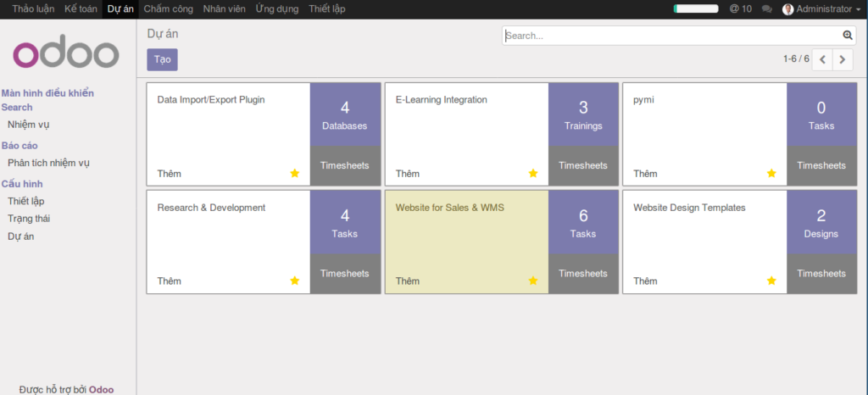This screenshot has width=868, height=395.
Task: Open the Cấu hình sidebar section
Action: pyautogui.click(x=22, y=184)
